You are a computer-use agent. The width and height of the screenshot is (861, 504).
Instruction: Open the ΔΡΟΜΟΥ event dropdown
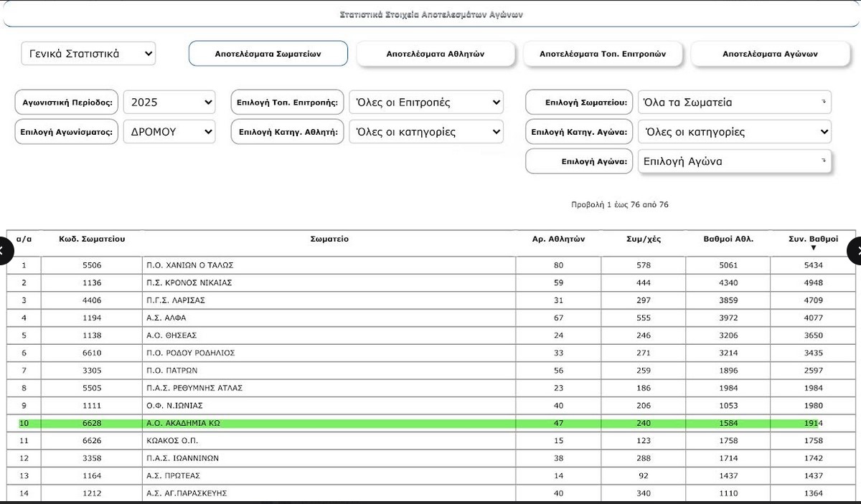click(169, 132)
